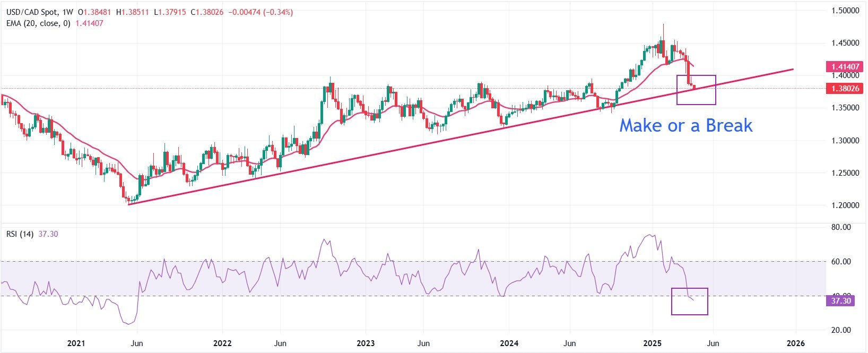Select the purple rectangle on price chart
The width and height of the screenshot is (868, 353).
pos(696,76)
